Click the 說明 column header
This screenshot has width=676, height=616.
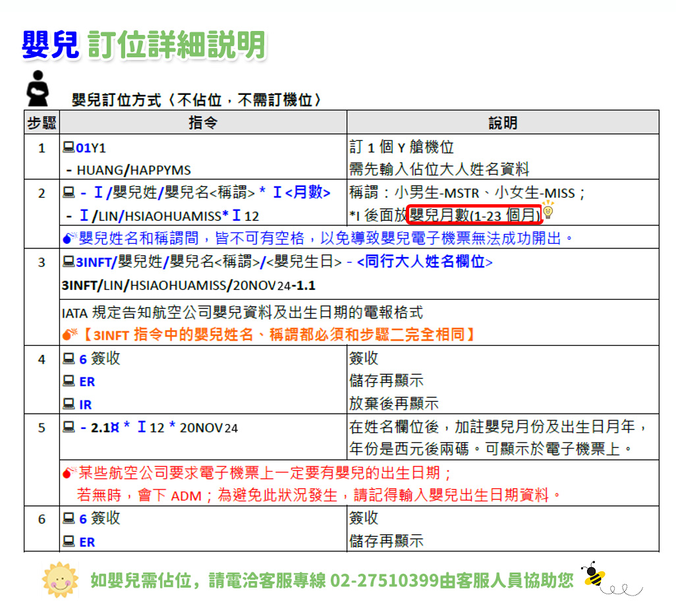pyautogui.click(x=502, y=123)
